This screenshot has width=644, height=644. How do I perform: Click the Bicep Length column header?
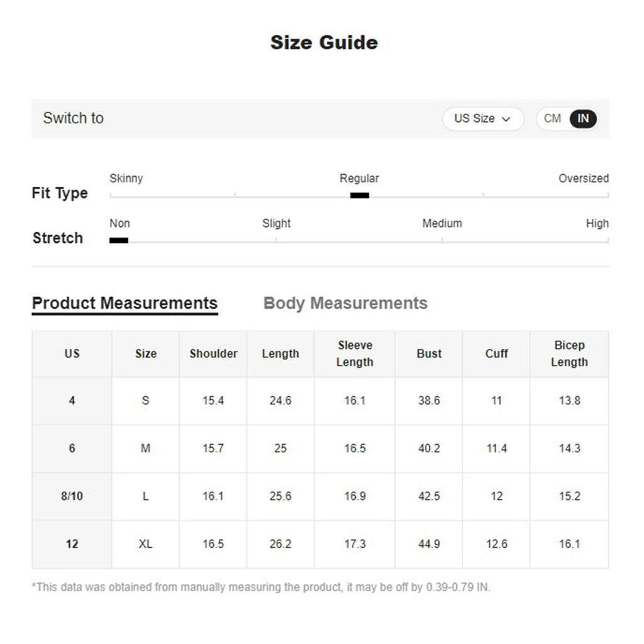pyautogui.click(x=569, y=353)
